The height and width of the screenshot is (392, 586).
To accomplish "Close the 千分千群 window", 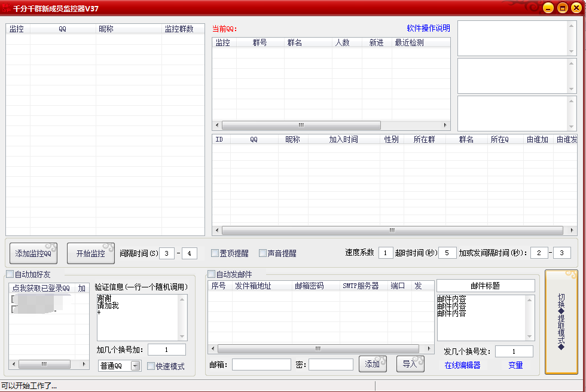I will coord(576,8).
